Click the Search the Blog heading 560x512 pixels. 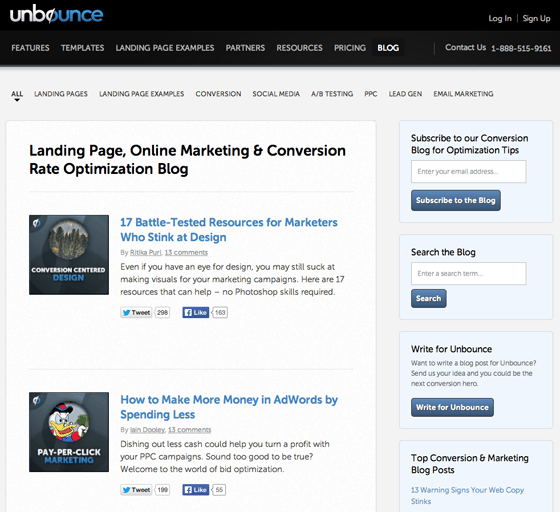click(x=443, y=252)
